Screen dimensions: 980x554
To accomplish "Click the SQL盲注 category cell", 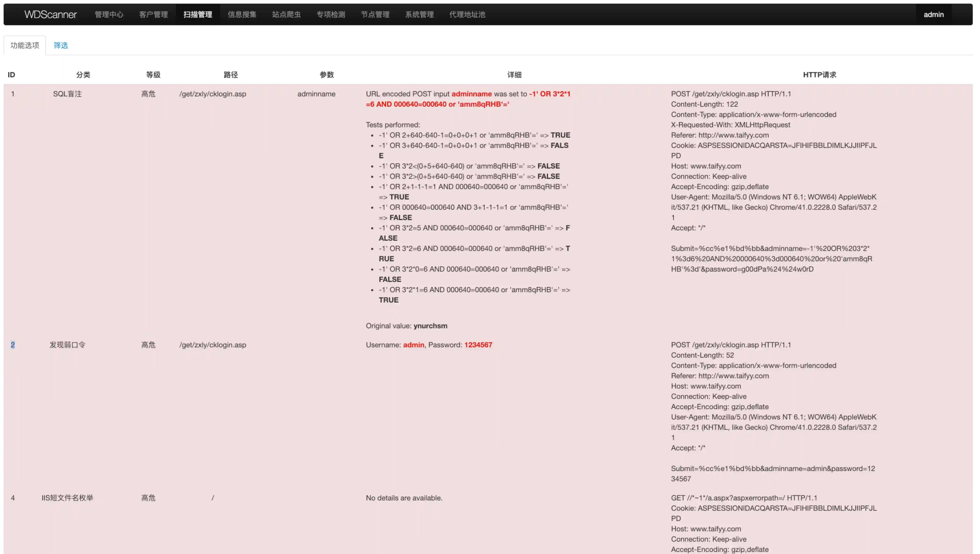I will (x=67, y=94).
